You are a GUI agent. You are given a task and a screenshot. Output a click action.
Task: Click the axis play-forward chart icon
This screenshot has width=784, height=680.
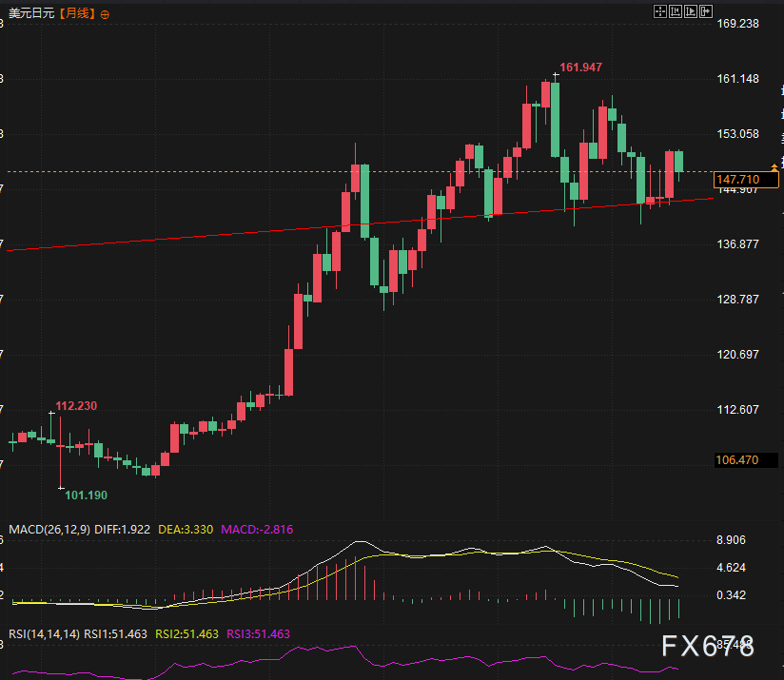691,11
